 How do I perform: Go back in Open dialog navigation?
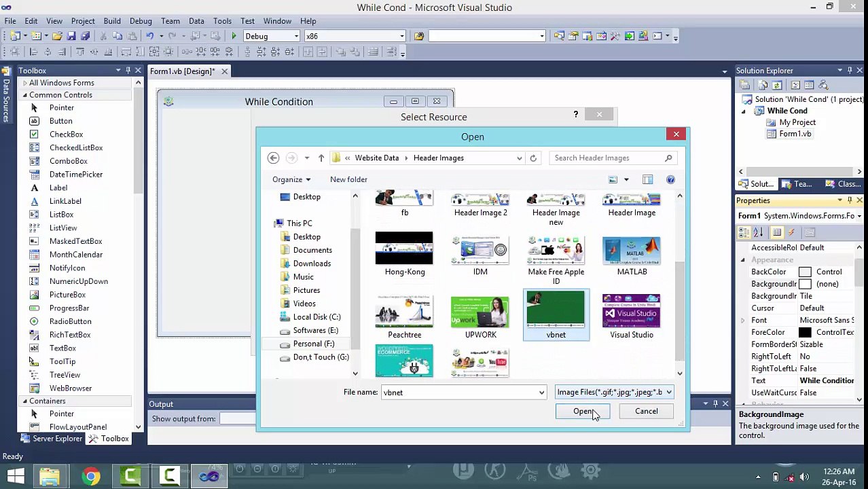click(x=273, y=158)
